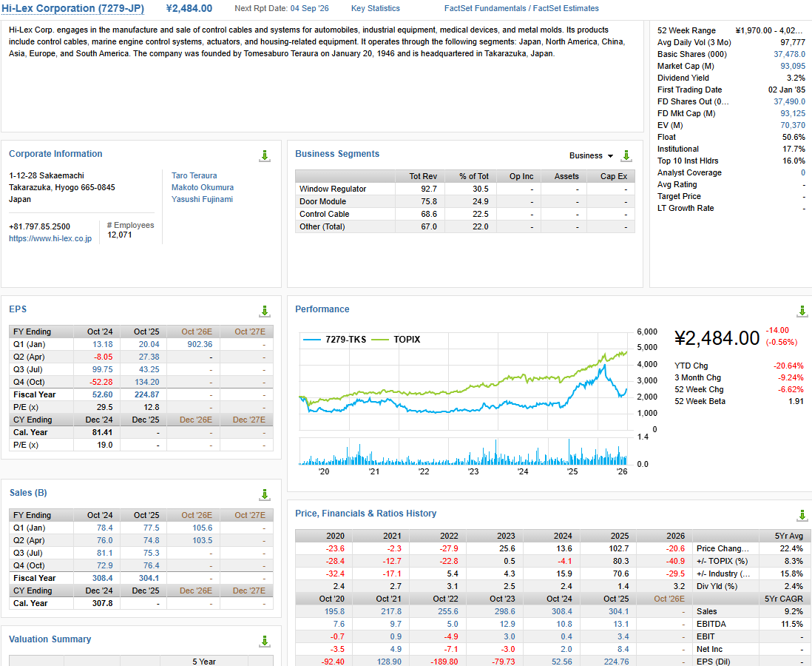Open Makoto Okumura profile link
812x666 pixels.
tap(203, 188)
